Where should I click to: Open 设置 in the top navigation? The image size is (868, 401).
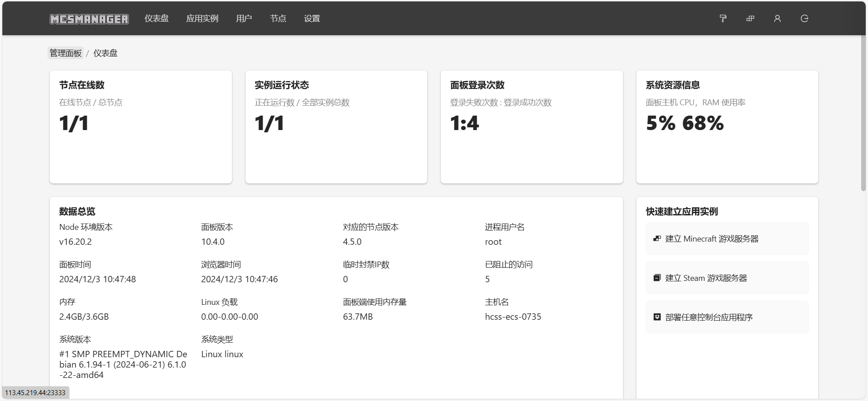pyautogui.click(x=312, y=19)
